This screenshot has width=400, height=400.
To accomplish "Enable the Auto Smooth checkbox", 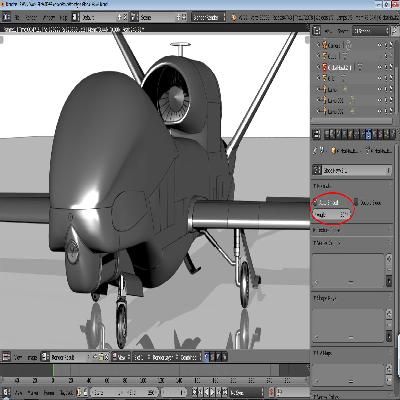I will (x=315, y=202).
